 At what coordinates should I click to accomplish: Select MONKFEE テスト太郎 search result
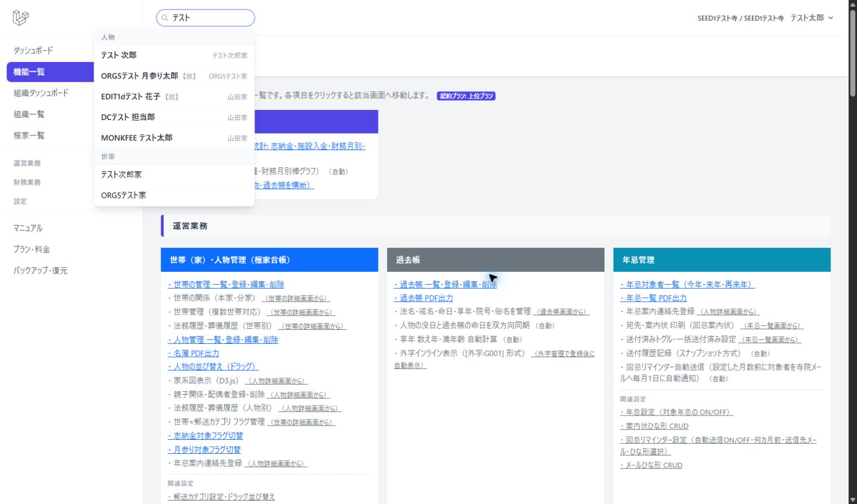(174, 138)
